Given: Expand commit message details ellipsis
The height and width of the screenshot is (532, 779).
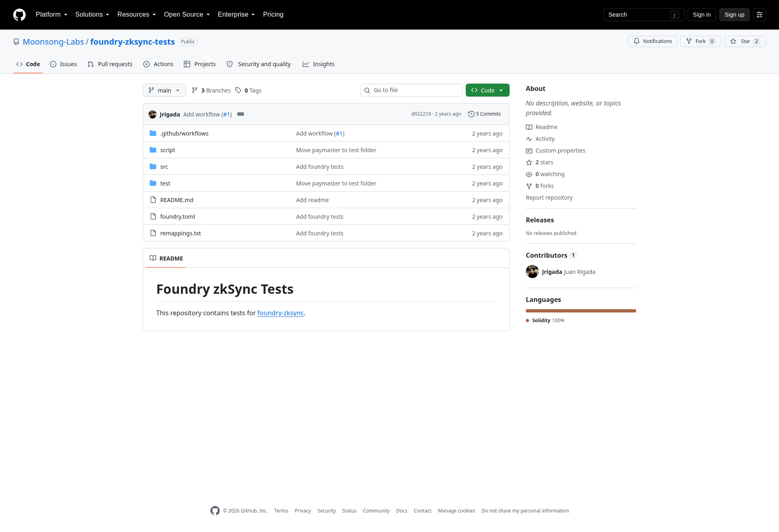Looking at the screenshot, I should coord(241,114).
